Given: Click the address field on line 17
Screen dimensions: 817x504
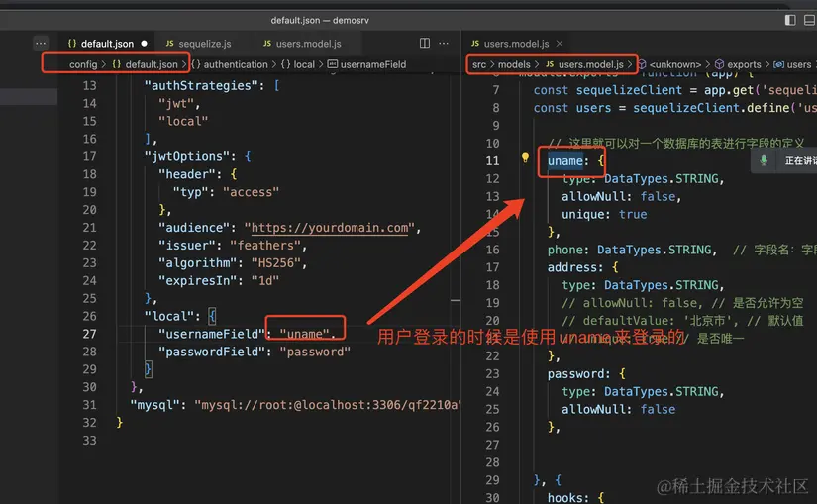Looking at the screenshot, I should pos(572,267).
